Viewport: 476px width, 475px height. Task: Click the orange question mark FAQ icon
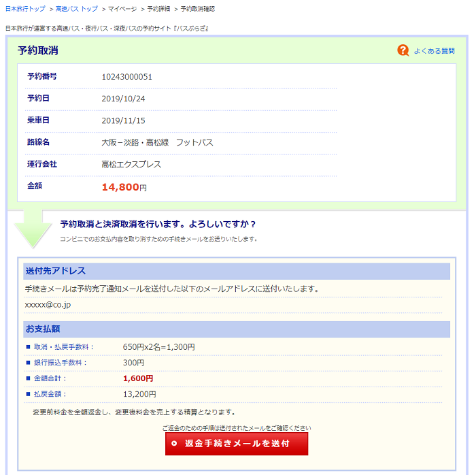point(403,50)
